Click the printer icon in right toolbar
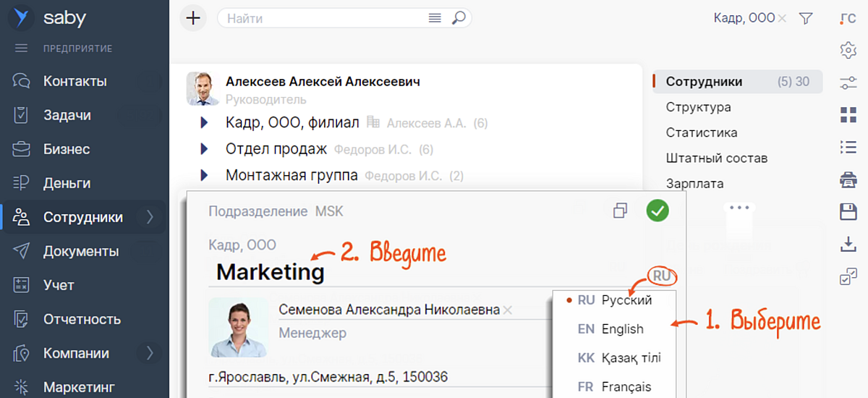This screenshot has height=398, width=868. [848, 179]
